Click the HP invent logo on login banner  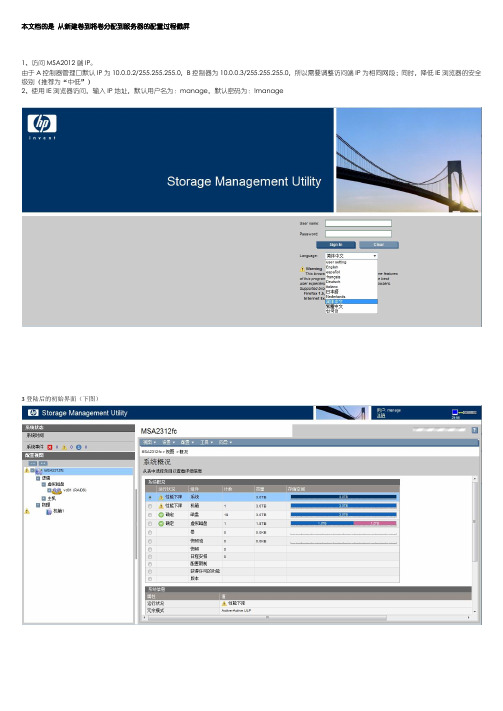(42, 127)
